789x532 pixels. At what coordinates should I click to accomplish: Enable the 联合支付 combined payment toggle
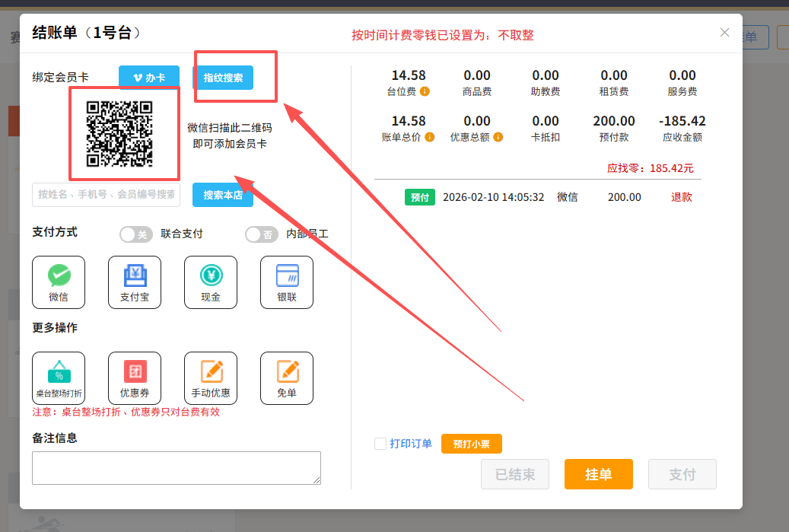point(136,234)
